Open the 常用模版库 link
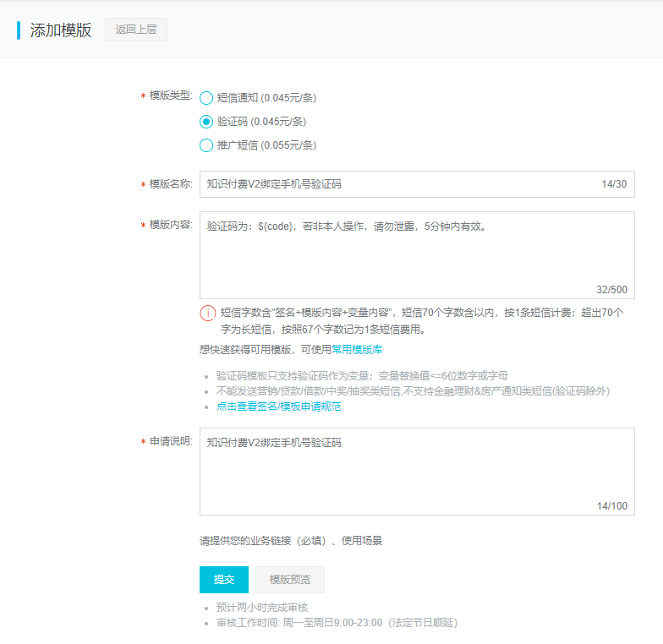663x644 pixels. tap(356, 350)
